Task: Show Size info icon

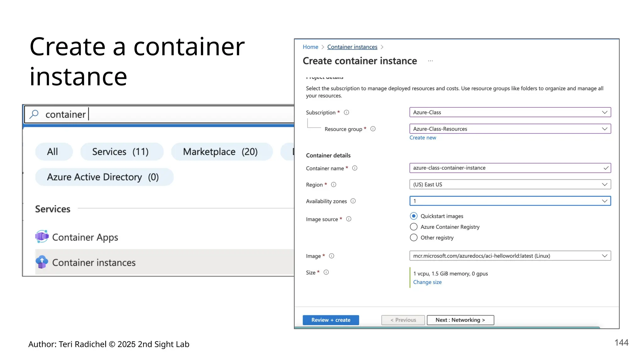Action: [326, 272]
